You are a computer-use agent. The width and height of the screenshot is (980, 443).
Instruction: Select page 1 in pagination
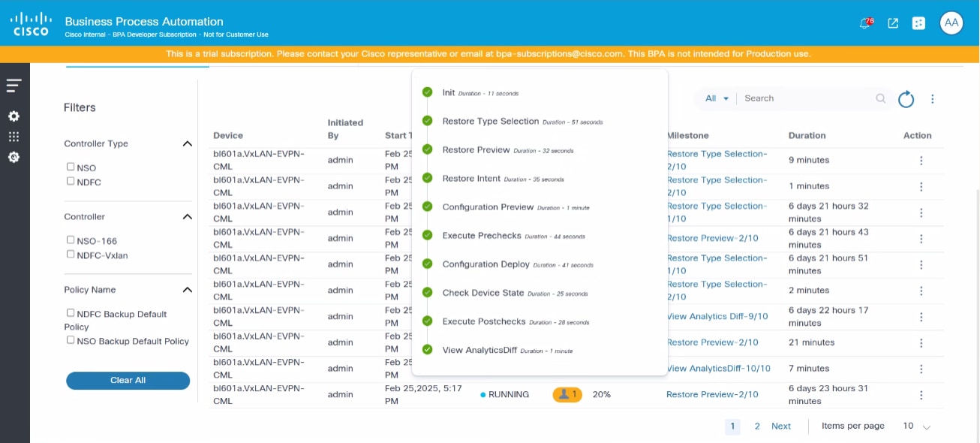732,426
